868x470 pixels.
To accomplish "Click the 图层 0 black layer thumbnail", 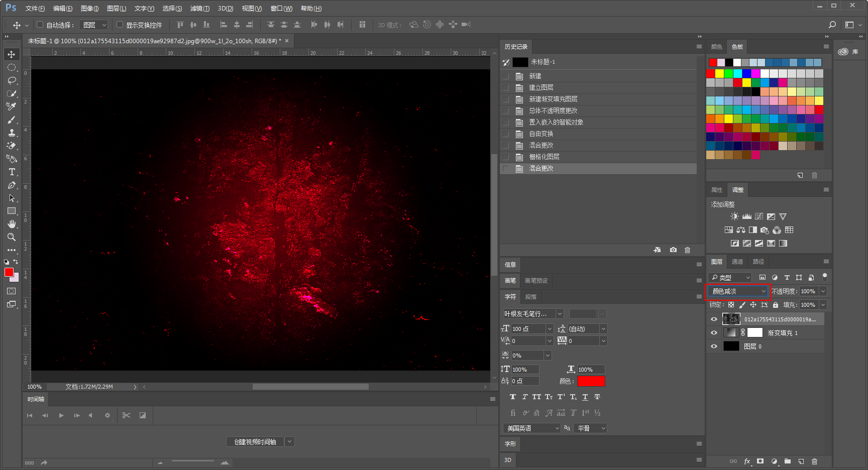I will point(731,346).
